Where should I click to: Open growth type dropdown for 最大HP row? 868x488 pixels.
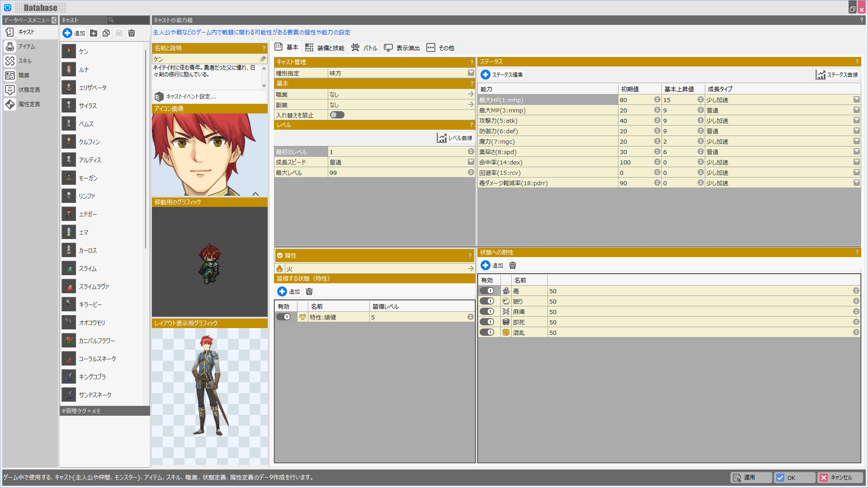pyautogui.click(x=856, y=100)
